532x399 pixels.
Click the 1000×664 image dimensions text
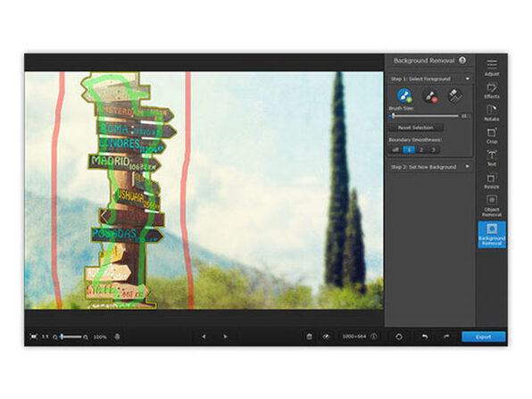[x=354, y=337]
